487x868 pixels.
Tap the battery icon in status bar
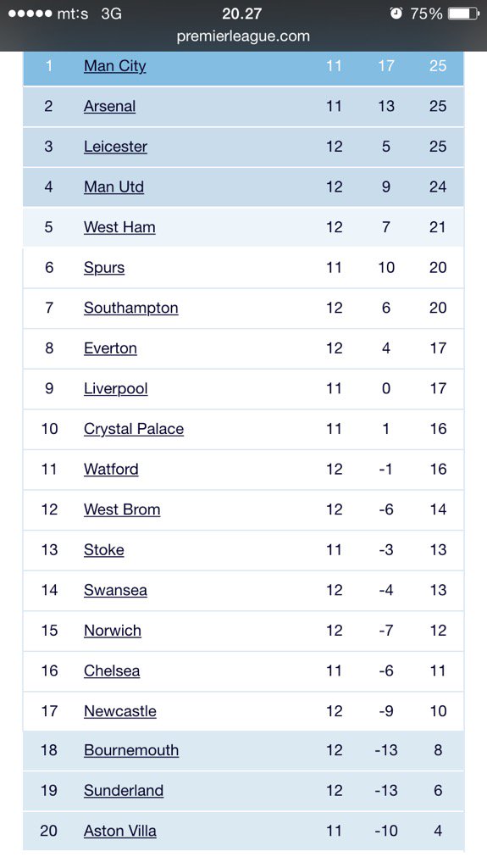464,14
